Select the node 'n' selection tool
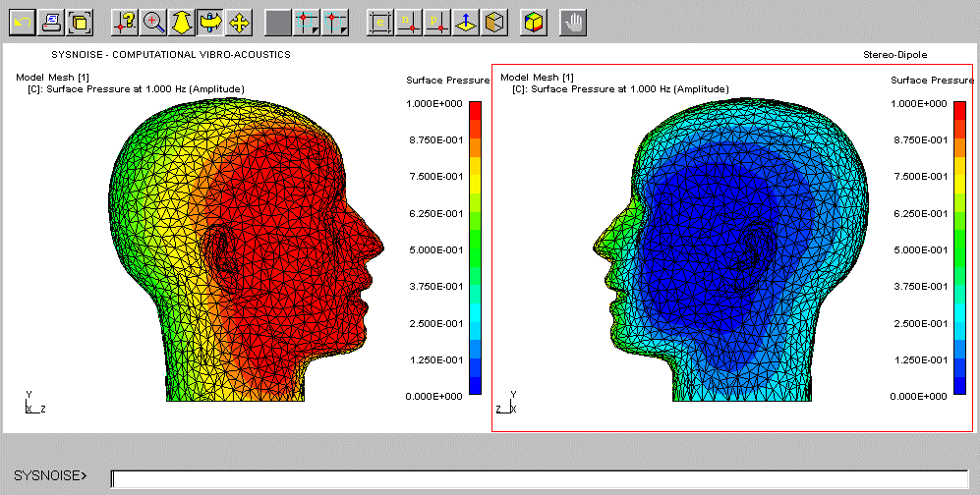 pyautogui.click(x=409, y=21)
